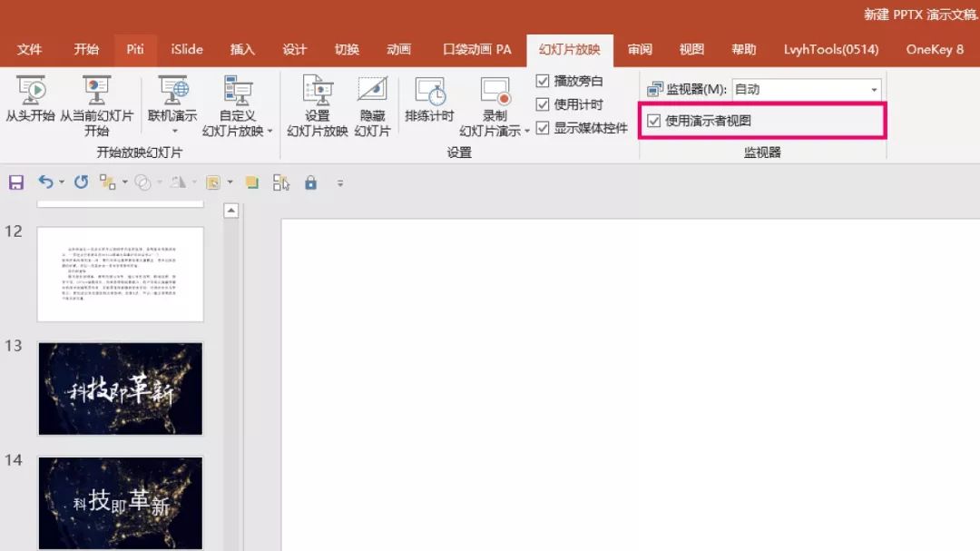The height and width of the screenshot is (551, 980).
Task: Open Set Up Slide Show (设置幻灯片放映)
Action: pyautogui.click(x=317, y=105)
